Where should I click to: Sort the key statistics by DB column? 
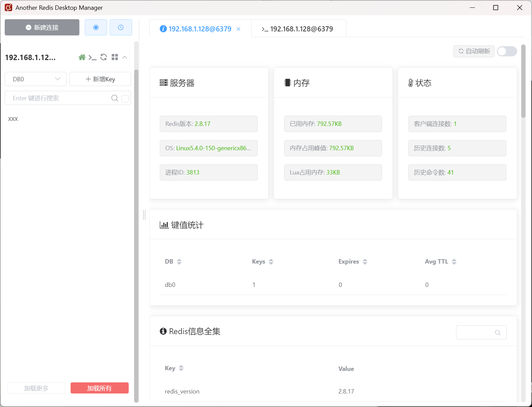pos(179,262)
